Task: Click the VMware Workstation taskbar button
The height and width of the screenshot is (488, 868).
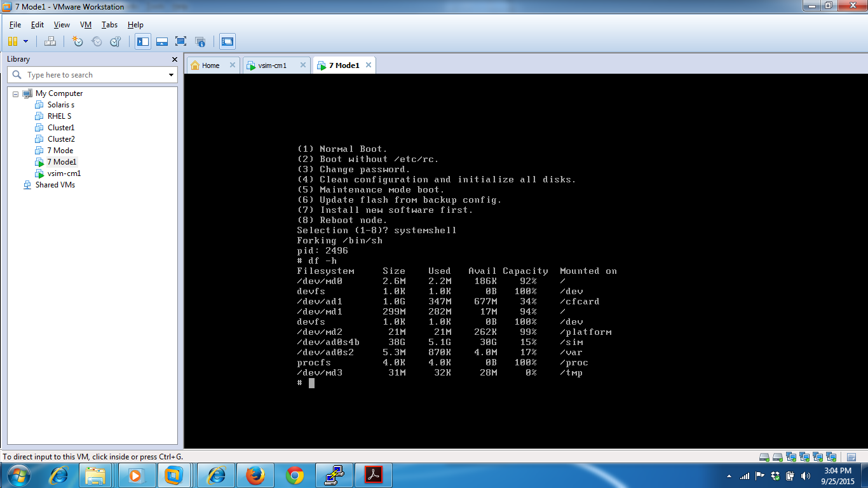Action: (174, 475)
